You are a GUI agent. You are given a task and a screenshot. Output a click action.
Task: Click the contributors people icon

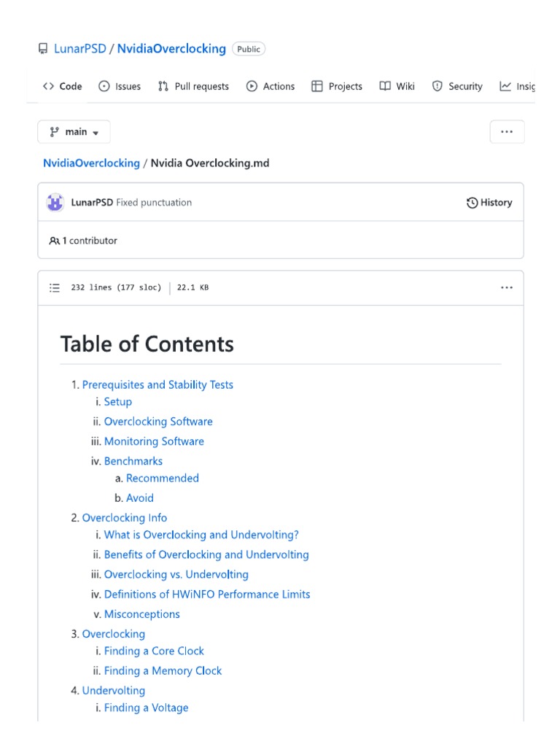point(55,241)
